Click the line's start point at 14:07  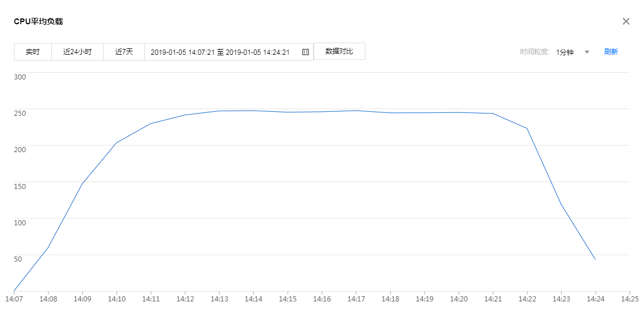point(14,290)
